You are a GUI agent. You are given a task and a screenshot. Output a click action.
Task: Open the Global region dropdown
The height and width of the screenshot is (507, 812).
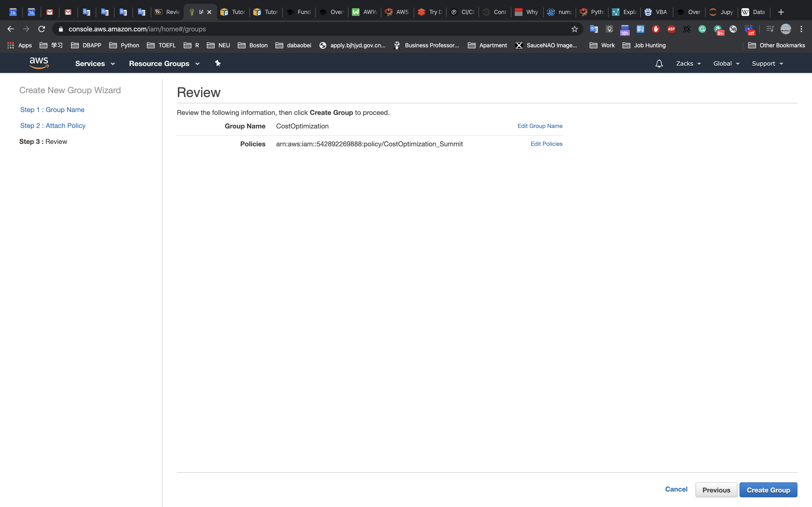pyautogui.click(x=726, y=64)
